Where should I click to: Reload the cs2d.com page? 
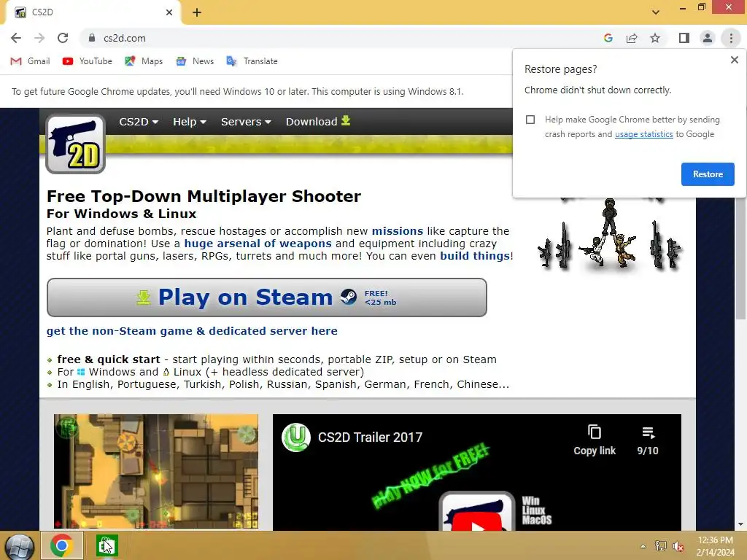point(63,38)
